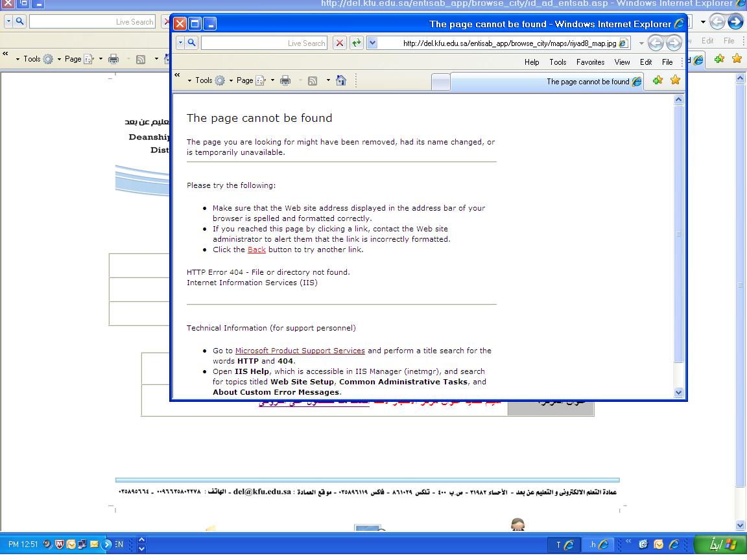Open Favorites Center star in front window

(x=675, y=80)
